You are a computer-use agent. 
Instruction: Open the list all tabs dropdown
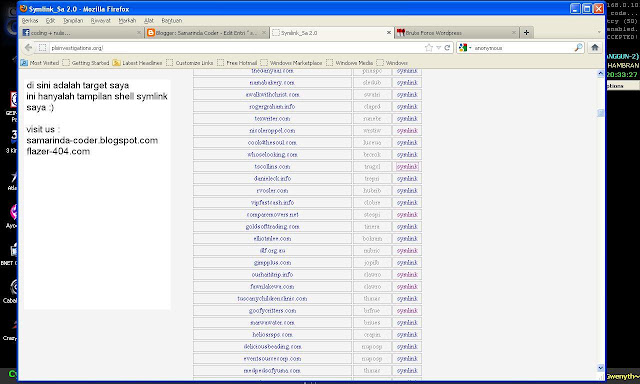[x=599, y=33]
